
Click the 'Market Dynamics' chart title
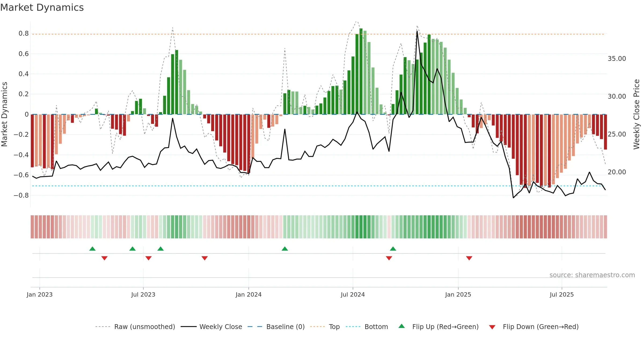coord(42,8)
